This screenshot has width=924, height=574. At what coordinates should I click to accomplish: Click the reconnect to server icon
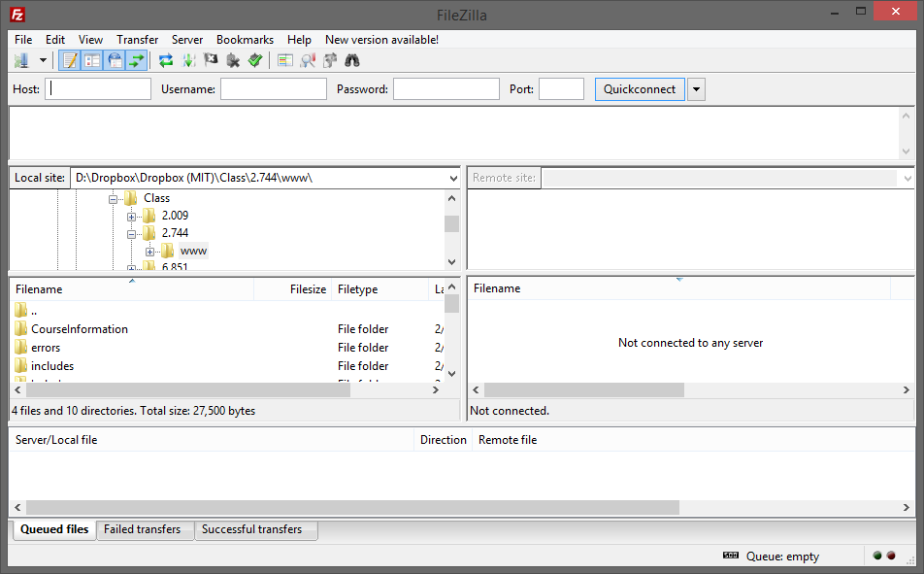[255, 61]
